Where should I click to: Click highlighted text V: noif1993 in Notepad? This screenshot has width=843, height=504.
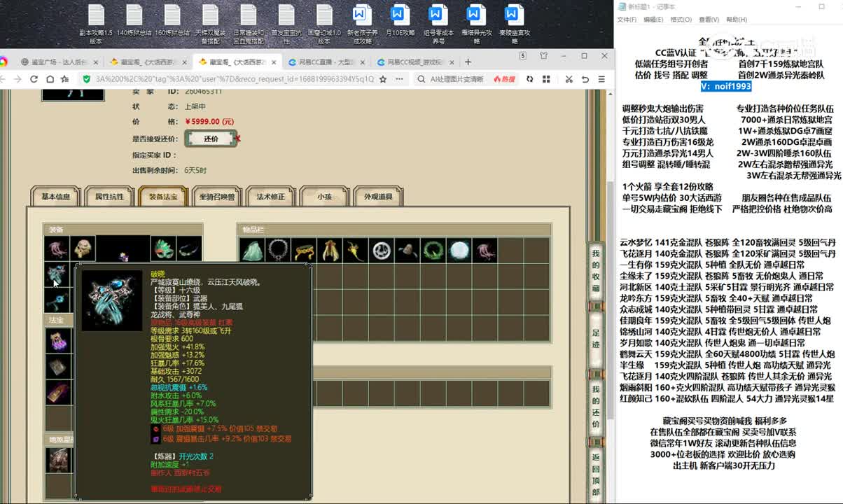(x=726, y=86)
